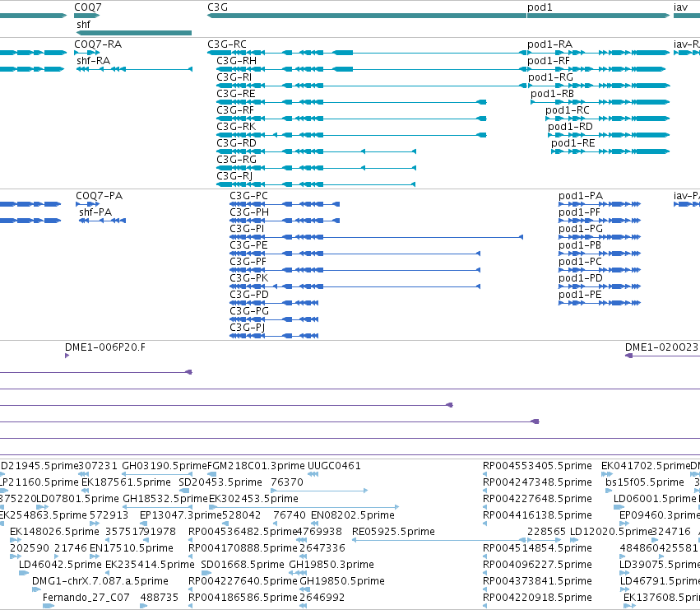Open EST bs15f05.5prime

(x=645, y=482)
